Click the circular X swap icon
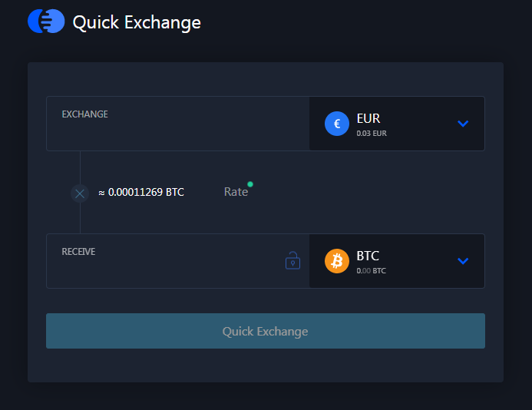This screenshot has width=532, height=410. pos(80,193)
